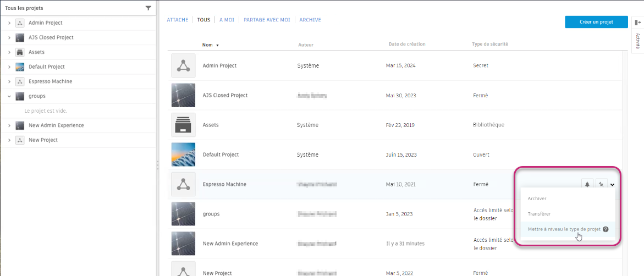Open the Activité panel expand icon

click(x=637, y=23)
